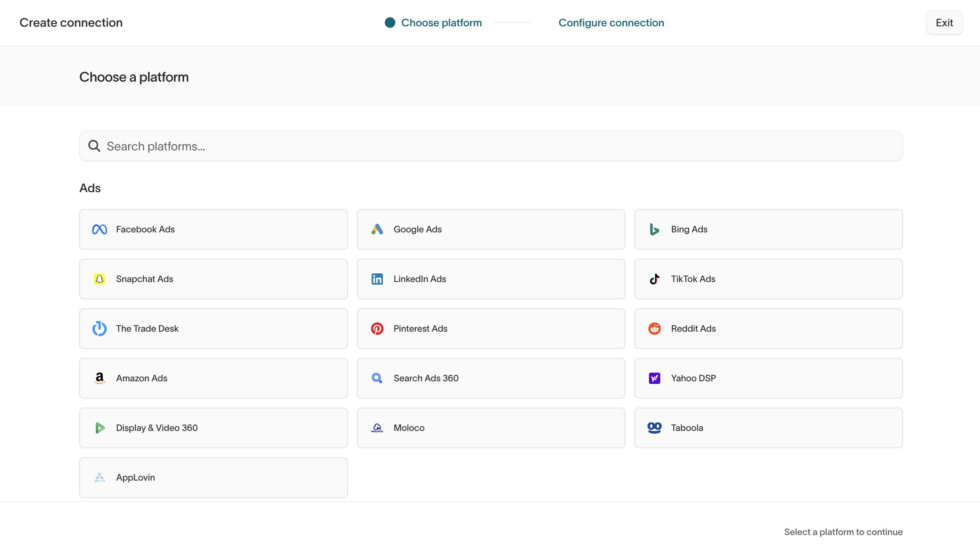Click the Yahoo DSP purple icon
Screen dimensions: 980x555
tap(654, 378)
